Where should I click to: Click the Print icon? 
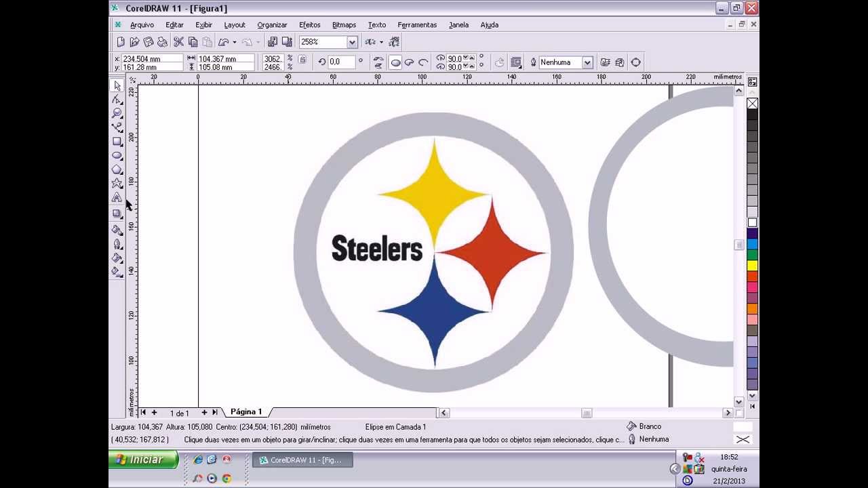(163, 42)
